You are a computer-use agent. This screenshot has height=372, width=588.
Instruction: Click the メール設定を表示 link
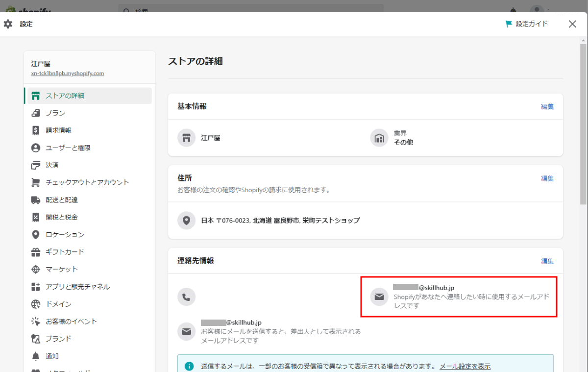465,367
